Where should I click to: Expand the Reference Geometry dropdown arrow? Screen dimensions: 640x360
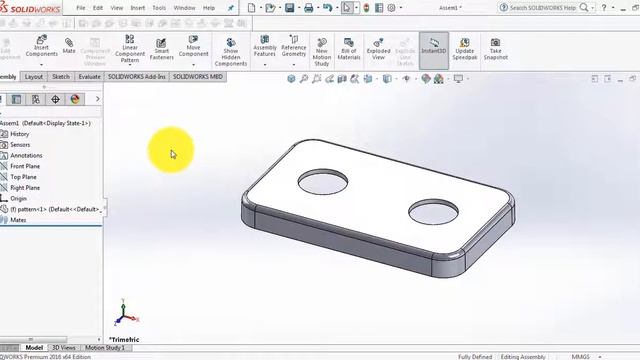pyautogui.click(x=293, y=64)
